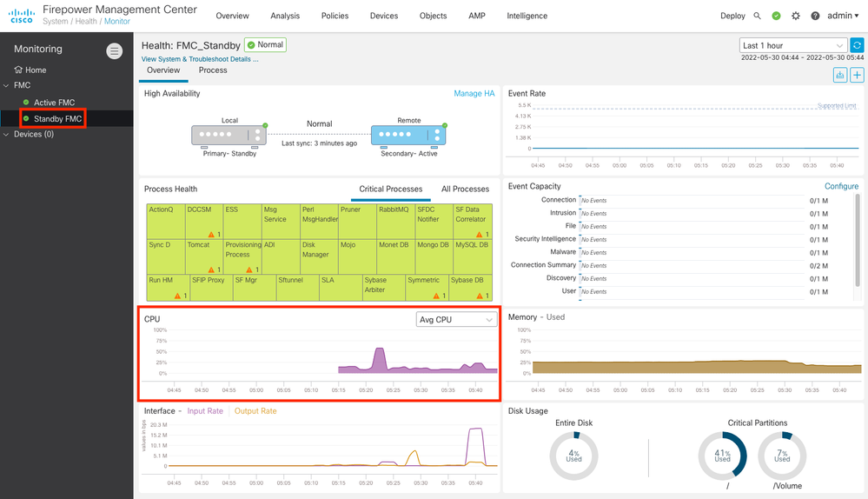
Task: Click the SLA process tile
Action: tap(341, 288)
